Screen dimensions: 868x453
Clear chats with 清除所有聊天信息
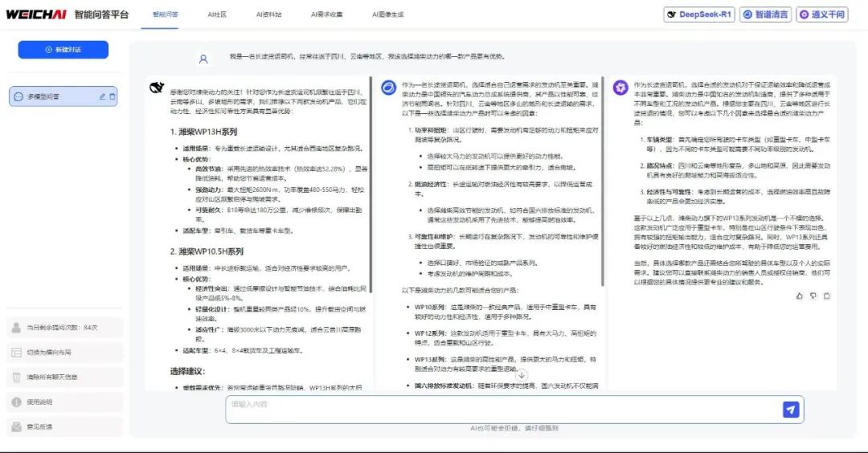pos(65,377)
